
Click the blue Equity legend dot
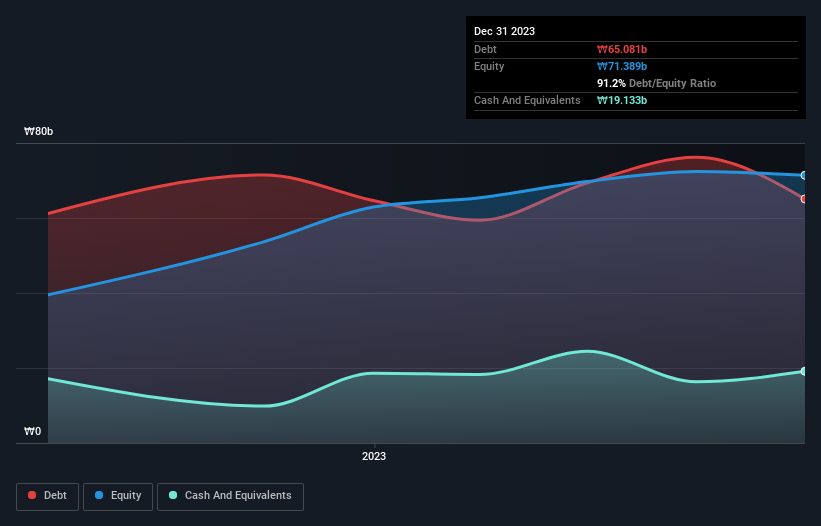click(x=99, y=495)
